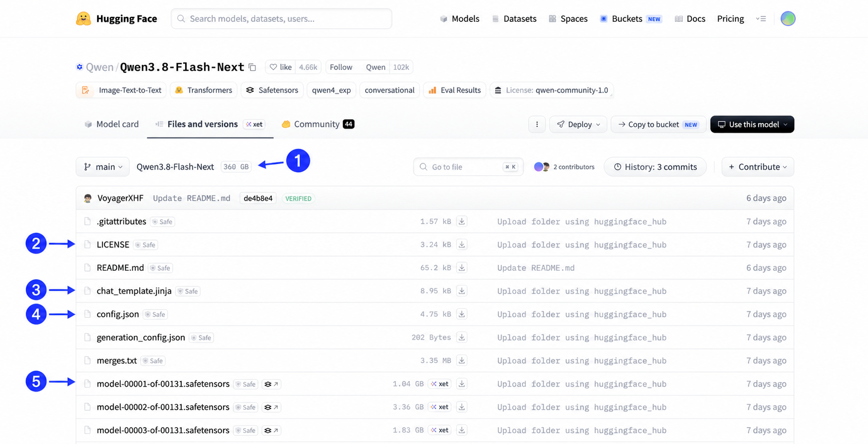The height and width of the screenshot is (444, 868).
Task: Download generation_config.json file
Action: (x=462, y=338)
